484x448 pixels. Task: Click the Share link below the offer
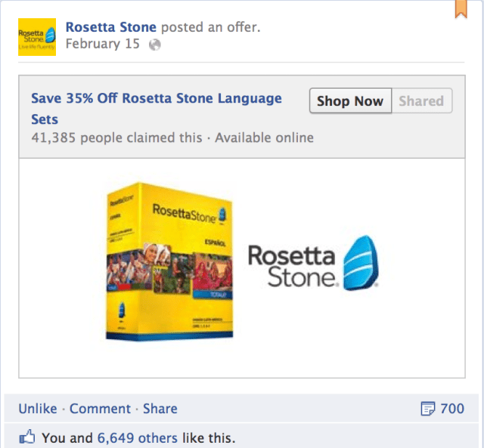click(x=160, y=409)
